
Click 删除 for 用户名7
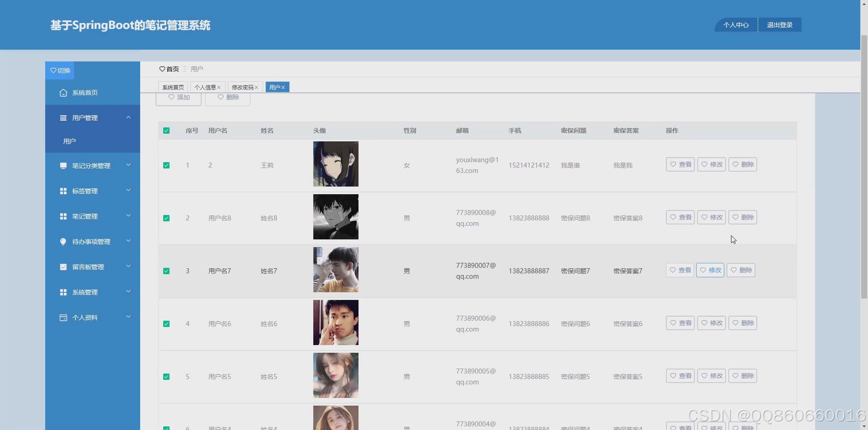coord(741,270)
